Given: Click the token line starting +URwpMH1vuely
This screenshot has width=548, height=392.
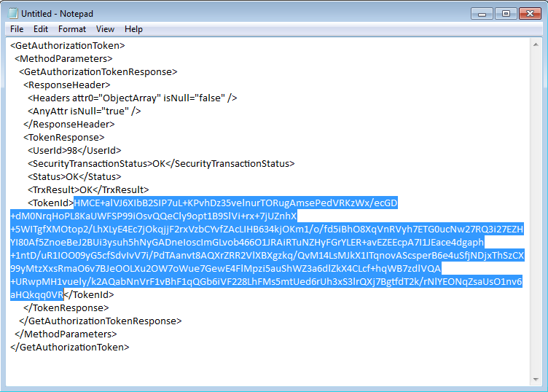Looking at the screenshot, I should (x=266, y=281).
